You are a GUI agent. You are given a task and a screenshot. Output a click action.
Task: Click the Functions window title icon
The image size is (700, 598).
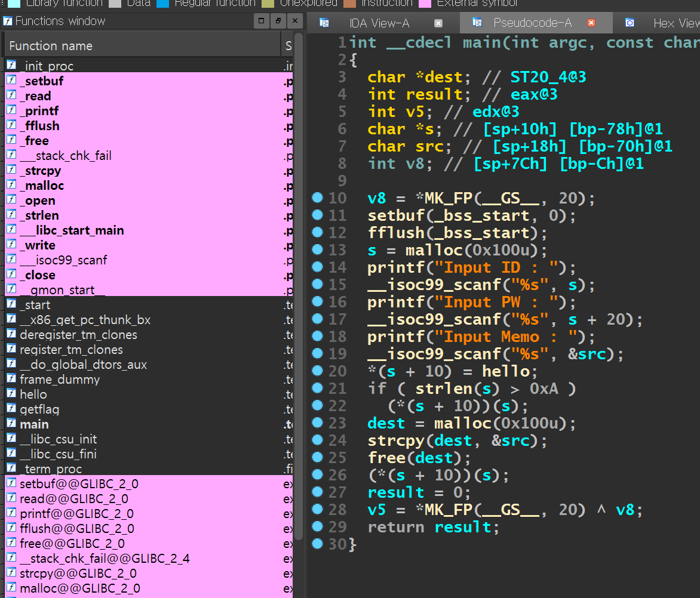pyautogui.click(x=8, y=21)
